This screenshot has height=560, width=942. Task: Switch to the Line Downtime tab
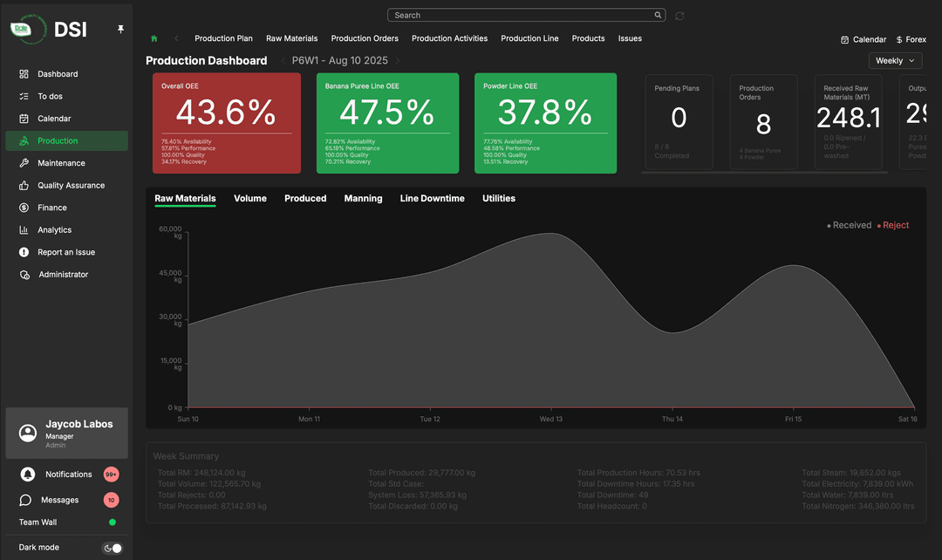coord(432,199)
